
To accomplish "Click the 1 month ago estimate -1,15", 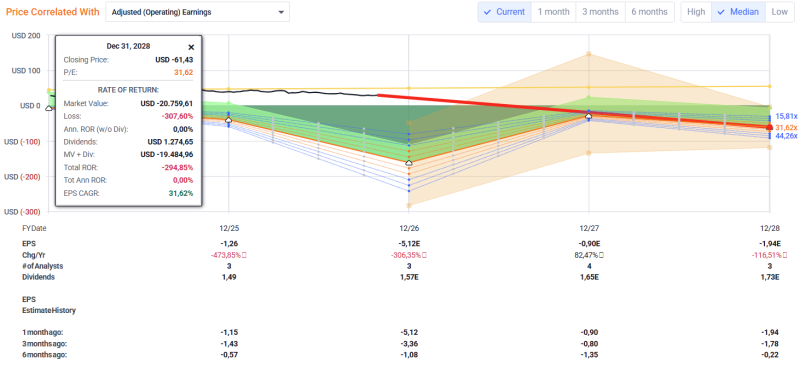I will [x=229, y=332].
